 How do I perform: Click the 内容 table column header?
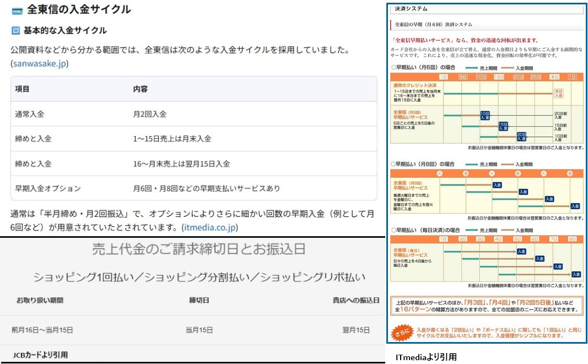(140, 89)
